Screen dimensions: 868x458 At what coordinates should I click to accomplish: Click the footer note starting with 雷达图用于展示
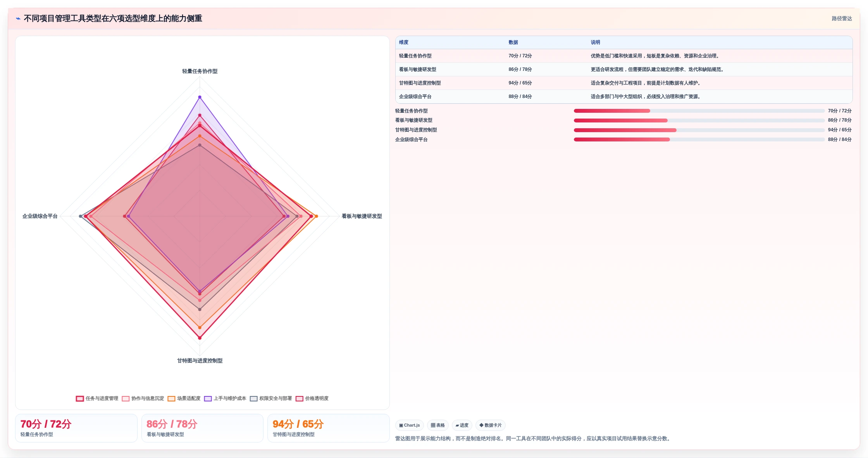point(534,439)
